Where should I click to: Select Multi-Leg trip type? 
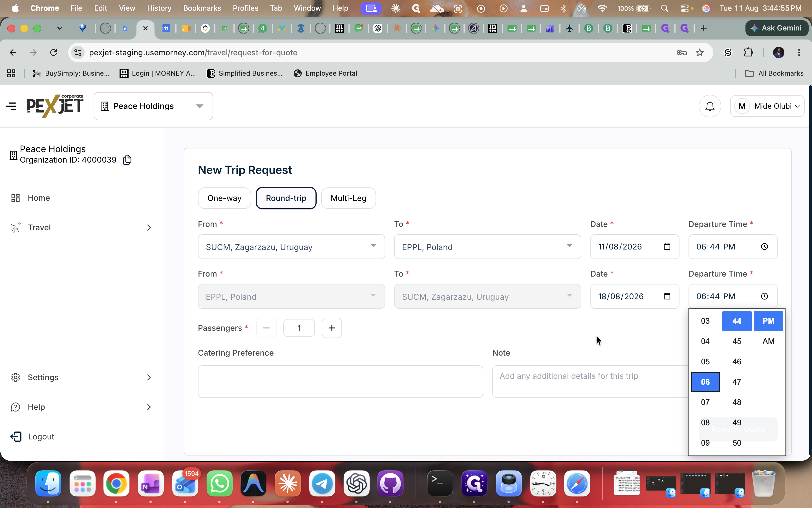pos(348,198)
